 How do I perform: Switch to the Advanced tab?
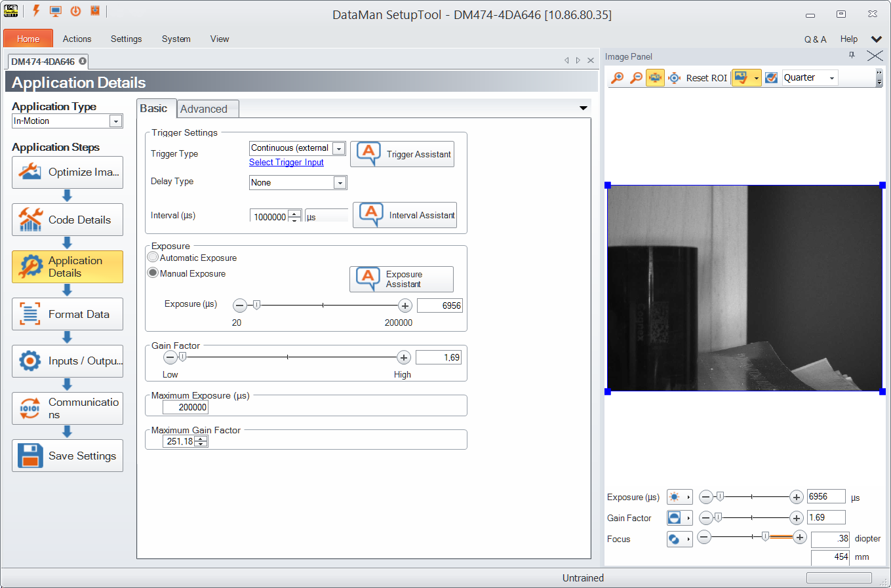(204, 109)
